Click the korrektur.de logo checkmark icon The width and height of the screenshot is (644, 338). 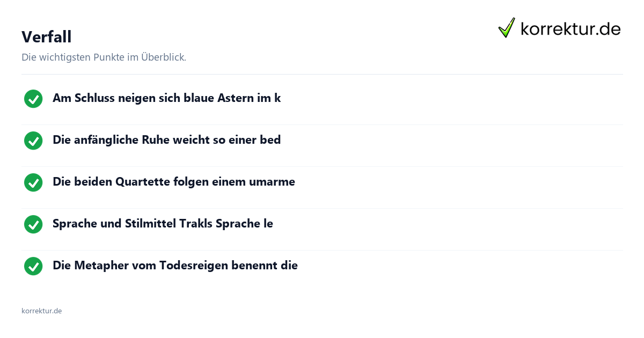click(507, 28)
